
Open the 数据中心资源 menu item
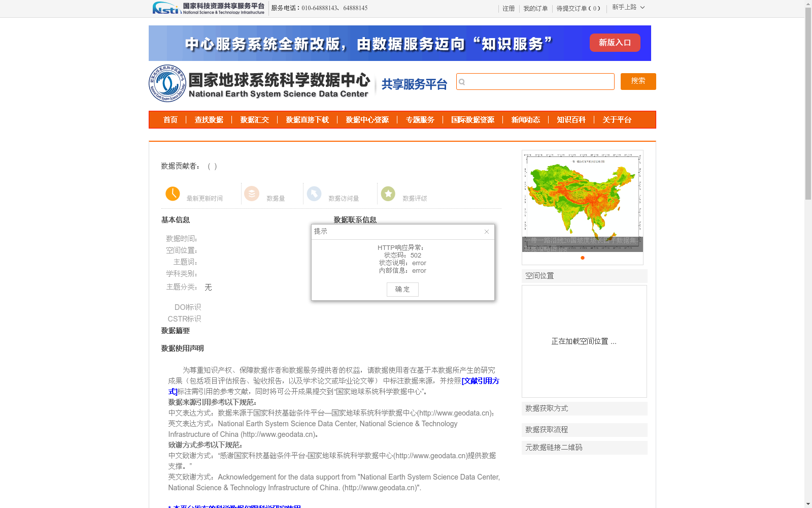tap(367, 120)
